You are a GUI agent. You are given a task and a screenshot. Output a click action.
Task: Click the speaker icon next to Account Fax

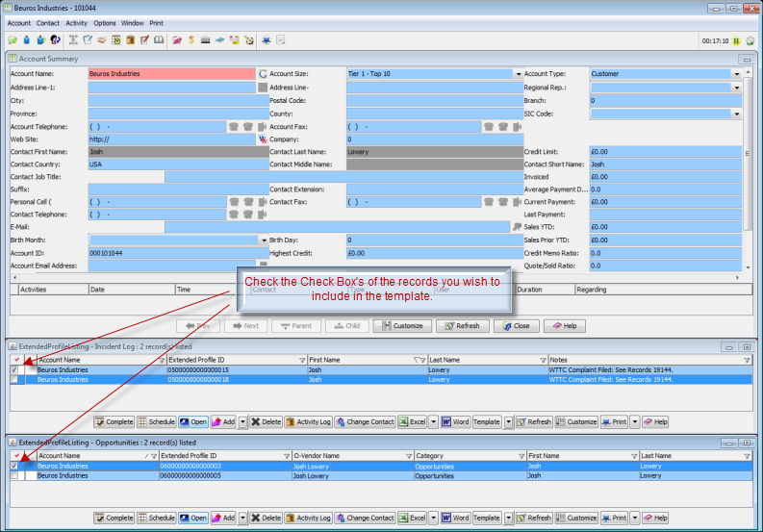point(518,127)
